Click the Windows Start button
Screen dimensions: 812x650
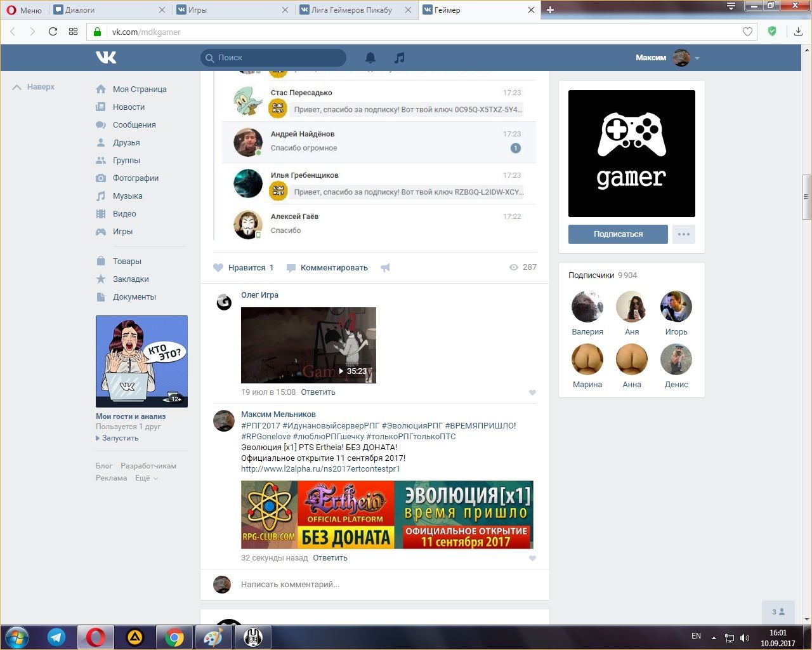(17, 637)
